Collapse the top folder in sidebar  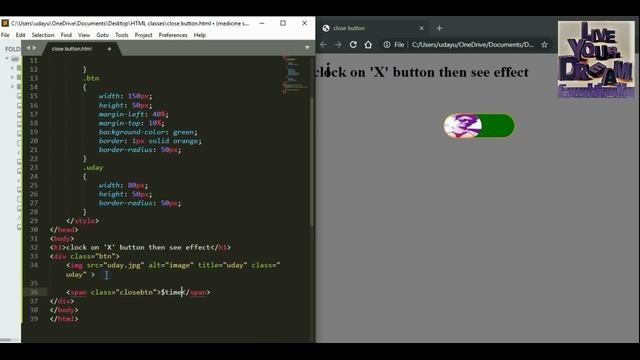pos(7,59)
